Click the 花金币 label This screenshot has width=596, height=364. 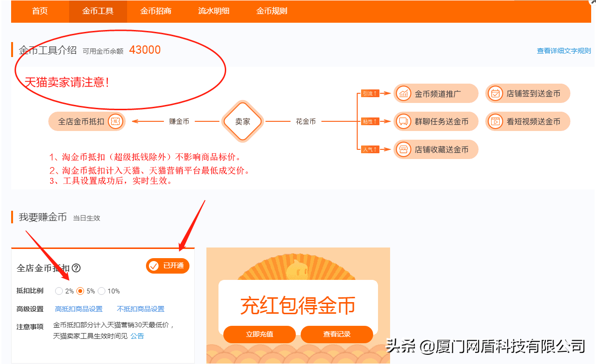(x=305, y=121)
